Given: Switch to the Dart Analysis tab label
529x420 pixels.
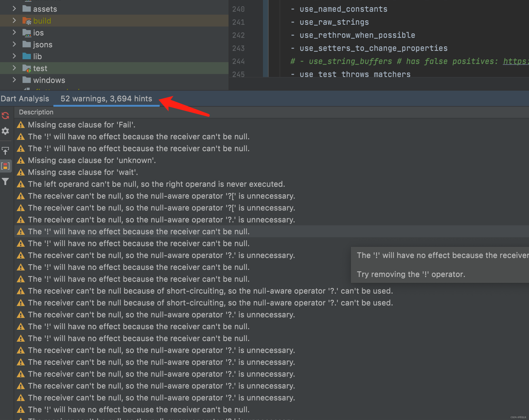Looking at the screenshot, I should coord(25,99).
